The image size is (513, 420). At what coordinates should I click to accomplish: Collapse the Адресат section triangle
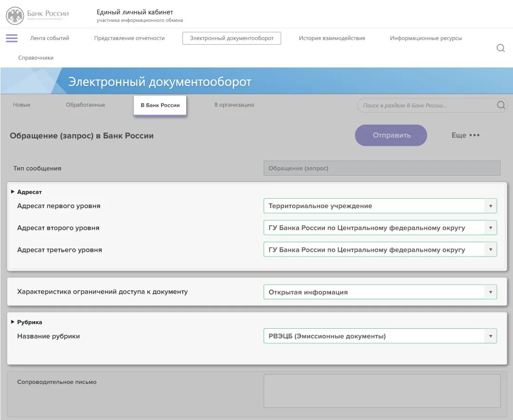point(12,192)
